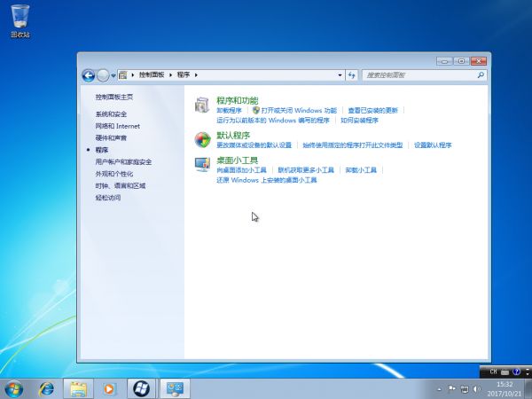This screenshot has height=399, width=532.
Task: Open the 桌面小工具 icon
Action: (202, 165)
